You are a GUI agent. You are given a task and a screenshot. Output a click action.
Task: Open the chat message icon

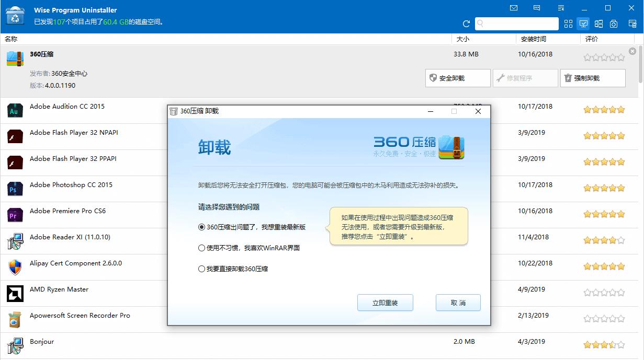(537, 8)
